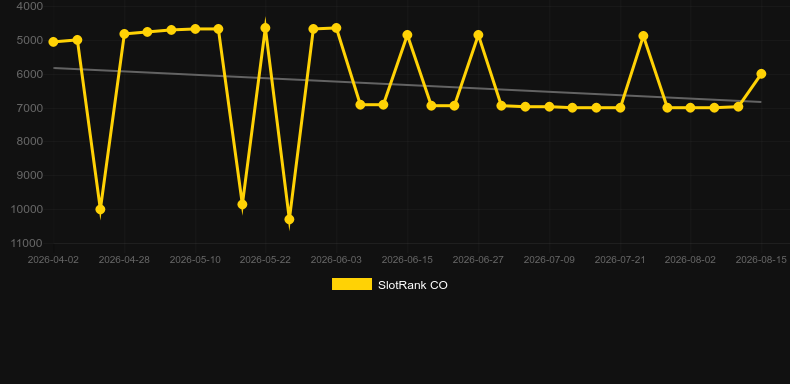Image resolution: width=790 pixels, height=384 pixels.
Task: Click the x-axis label 2026-08-15
Action: (x=761, y=260)
